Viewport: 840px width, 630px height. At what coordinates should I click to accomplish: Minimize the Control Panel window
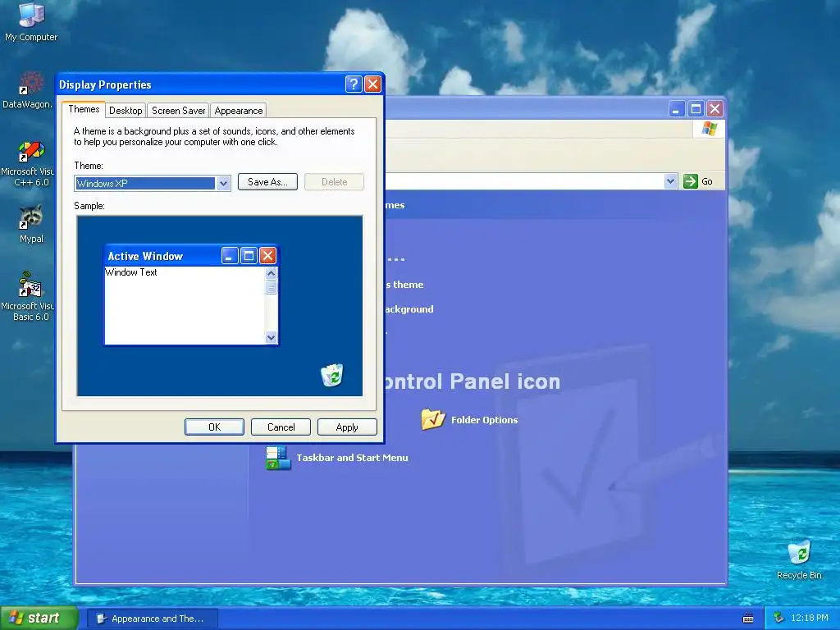click(676, 109)
